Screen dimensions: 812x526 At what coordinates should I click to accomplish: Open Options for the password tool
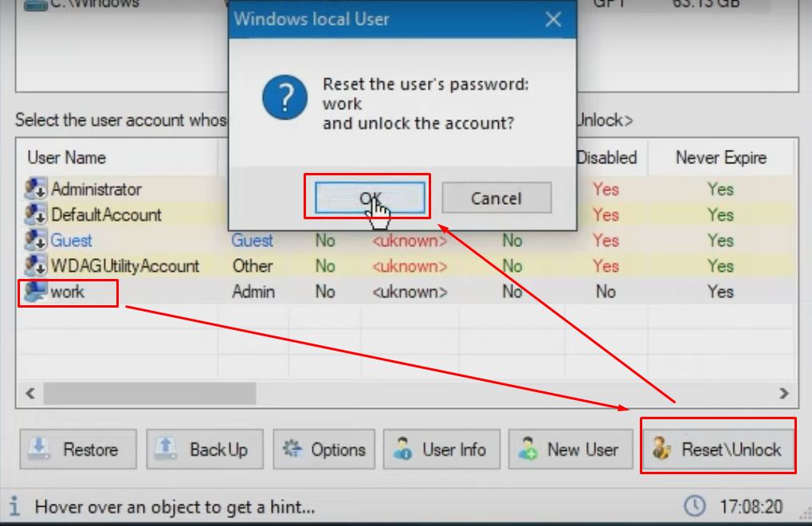324,449
